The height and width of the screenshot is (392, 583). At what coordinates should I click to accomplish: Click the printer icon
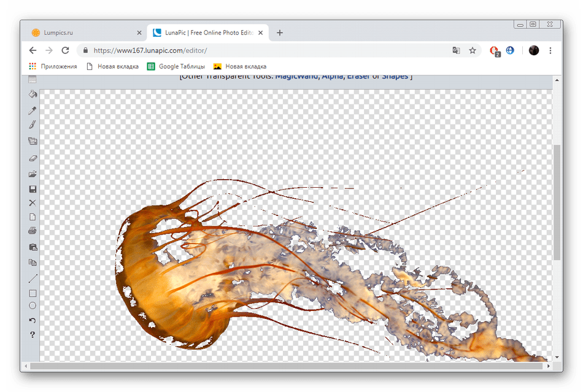pyautogui.click(x=33, y=231)
